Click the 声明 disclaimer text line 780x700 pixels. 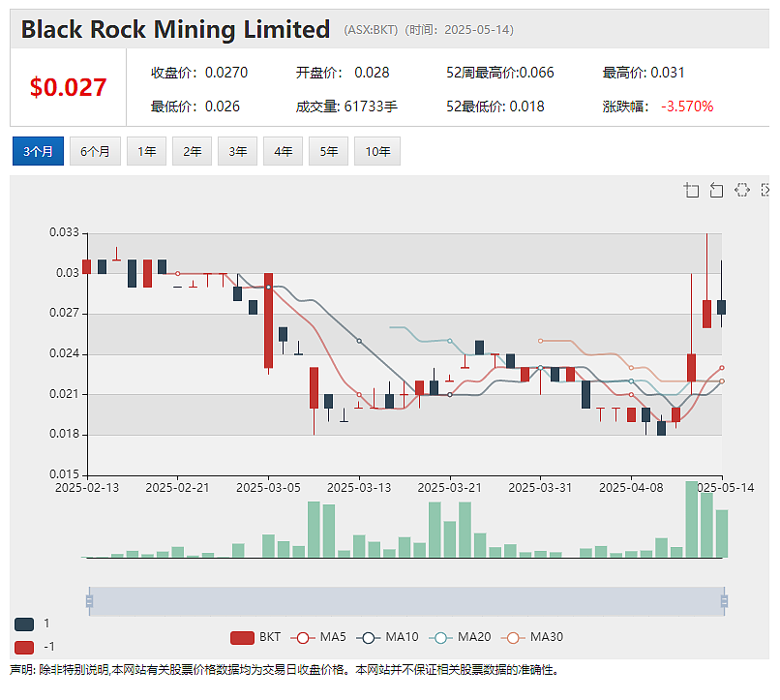click(x=285, y=671)
